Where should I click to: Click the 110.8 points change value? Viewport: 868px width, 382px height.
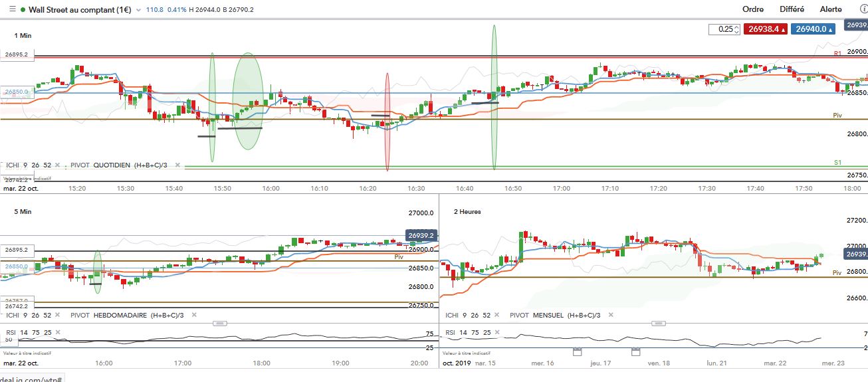point(155,10)
